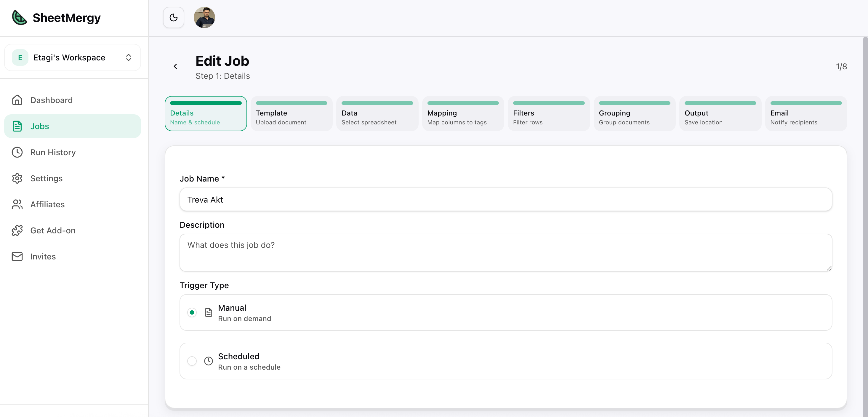868x417 pixels.
Task: Switch to the Template step tab
Action: tap(292, 114)
